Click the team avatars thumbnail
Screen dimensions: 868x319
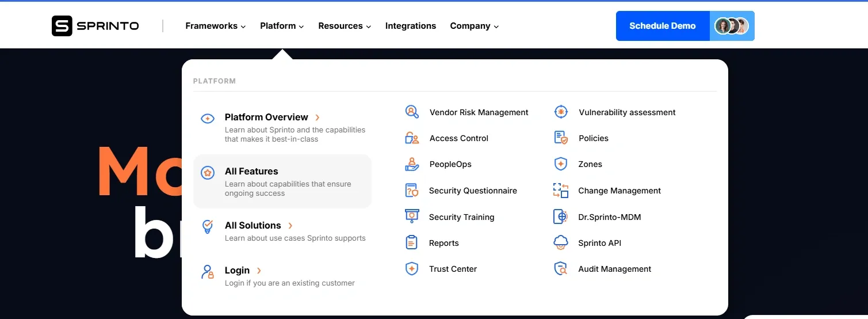pos(732,26)
